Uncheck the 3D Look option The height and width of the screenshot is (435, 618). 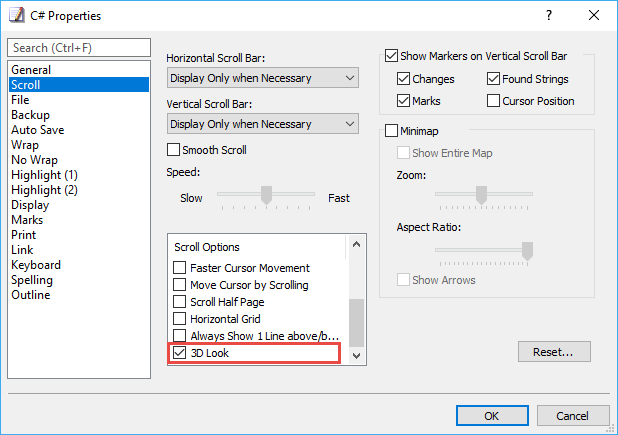179,352
